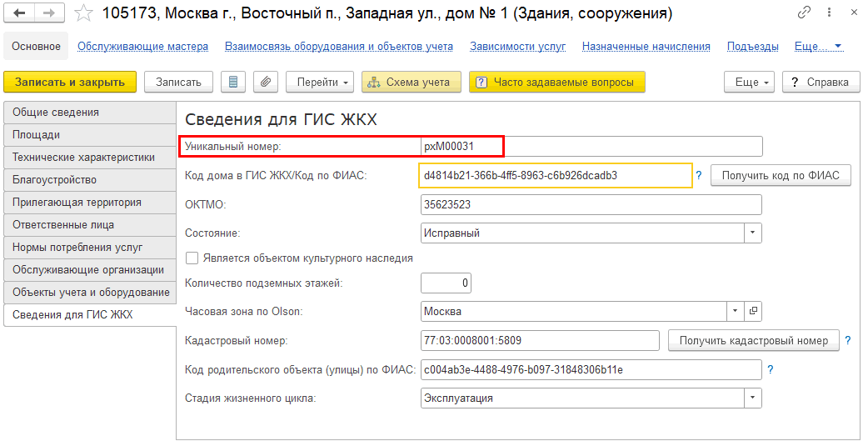This screenshot has height=441, width=868.
Task: Click the Кадастровый номер input field
Action: point(541,340)
